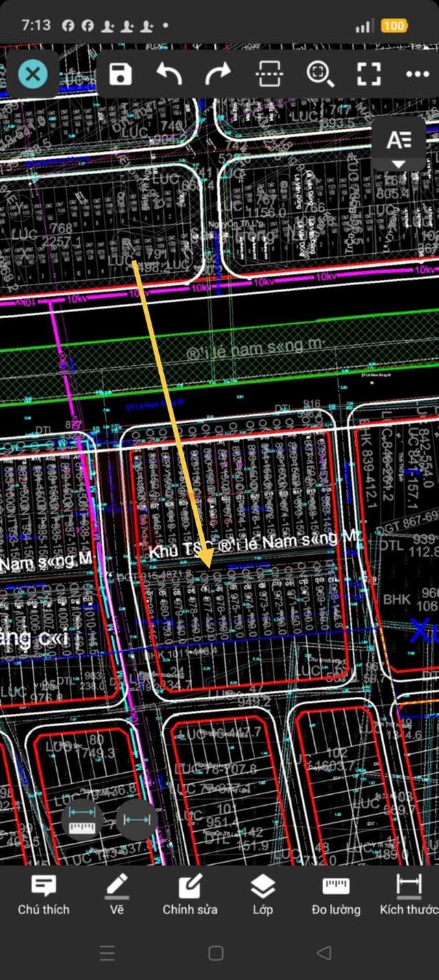Tap the 'BHK' parcel label
Image resolution: width=439 pixels, height=980 pixels.
tap(397, 599)
